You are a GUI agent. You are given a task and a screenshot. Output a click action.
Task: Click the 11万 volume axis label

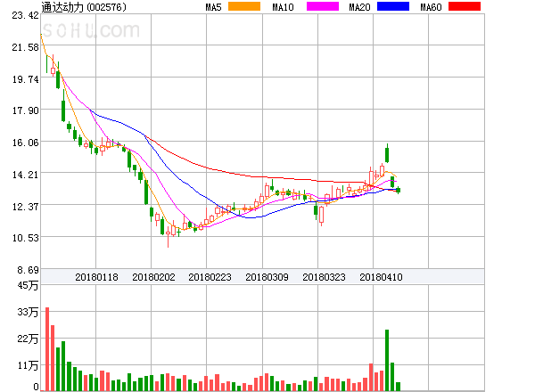pos(28,366)
